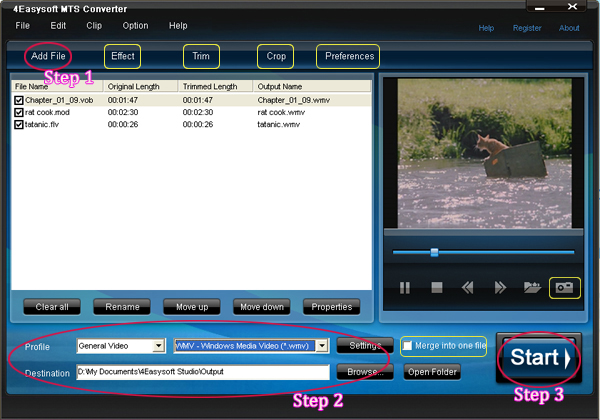The height and width of the screenshot is (420, 600).
Task: Close the MTS Converter window
Action: 572,7
